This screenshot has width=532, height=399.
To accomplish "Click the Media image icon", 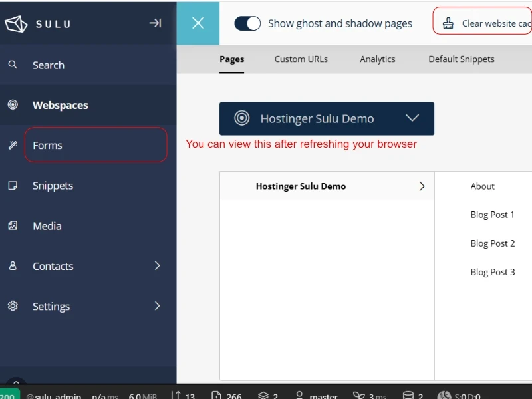I will [x=13, y=226].
